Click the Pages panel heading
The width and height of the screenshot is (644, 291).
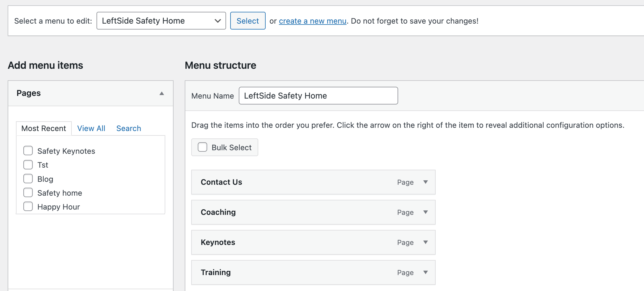click(29, 93)
